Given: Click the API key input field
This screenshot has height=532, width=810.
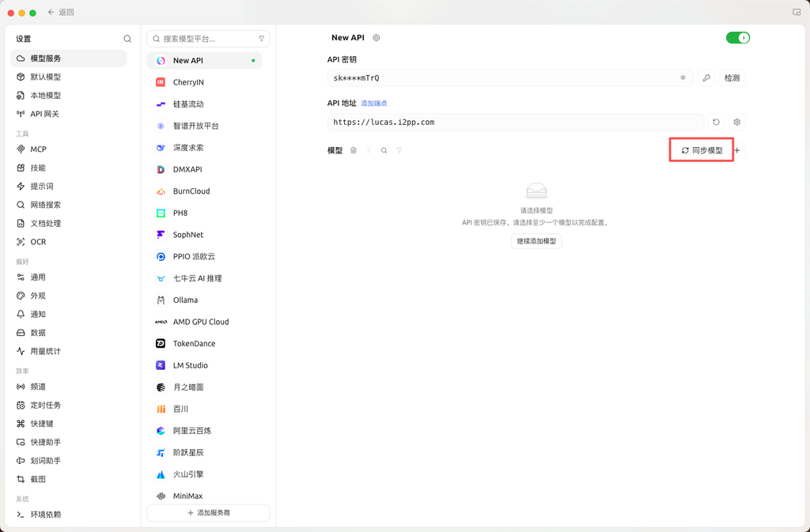Looking at the screenshot, I should coord(510,78).
